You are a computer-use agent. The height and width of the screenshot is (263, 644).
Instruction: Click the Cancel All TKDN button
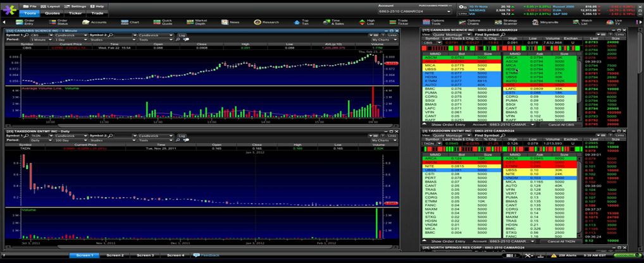pyautogui.click(x=561, y=242)
